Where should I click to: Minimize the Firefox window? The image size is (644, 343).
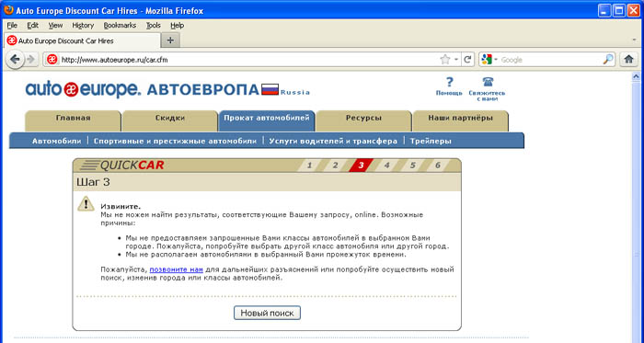604,10
